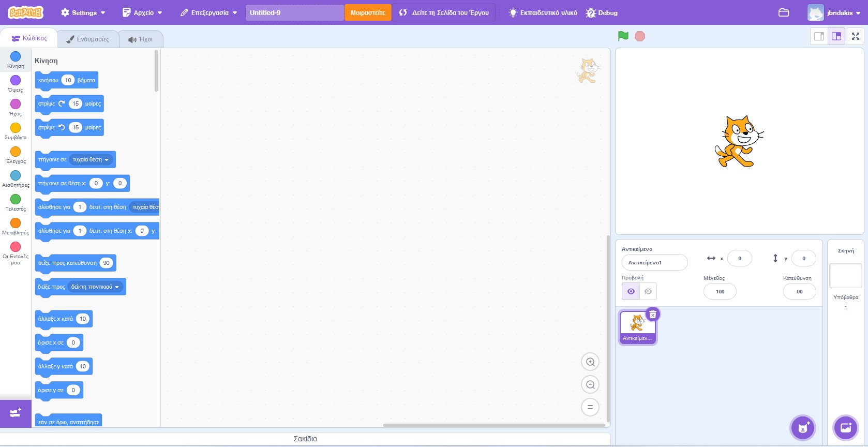This screenshot has width=868, height=447.
Task: Select the Συμβάντα blocks category
Action: (x=16, y=131)
